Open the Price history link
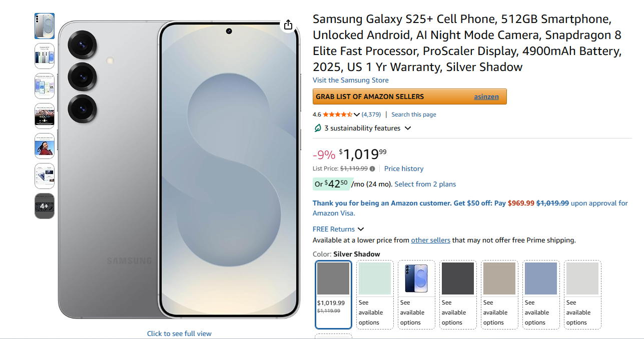644x339 pixels. coord(404,169)
